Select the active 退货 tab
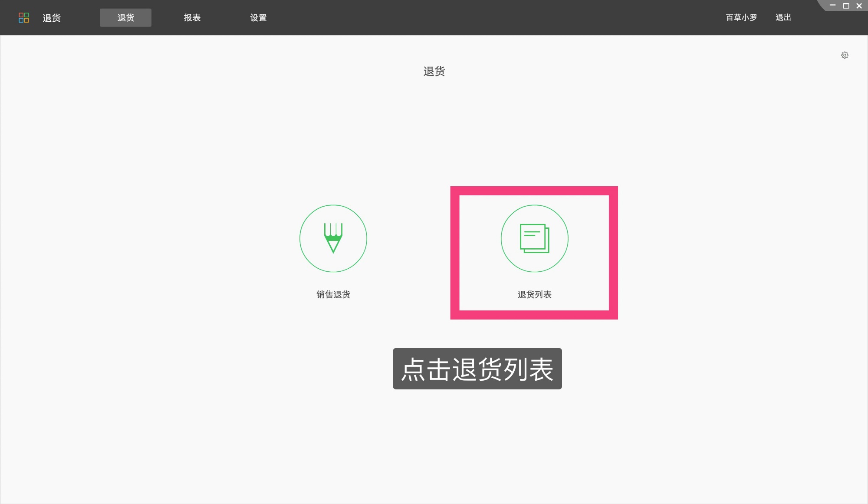 click(x=125, y=17)
